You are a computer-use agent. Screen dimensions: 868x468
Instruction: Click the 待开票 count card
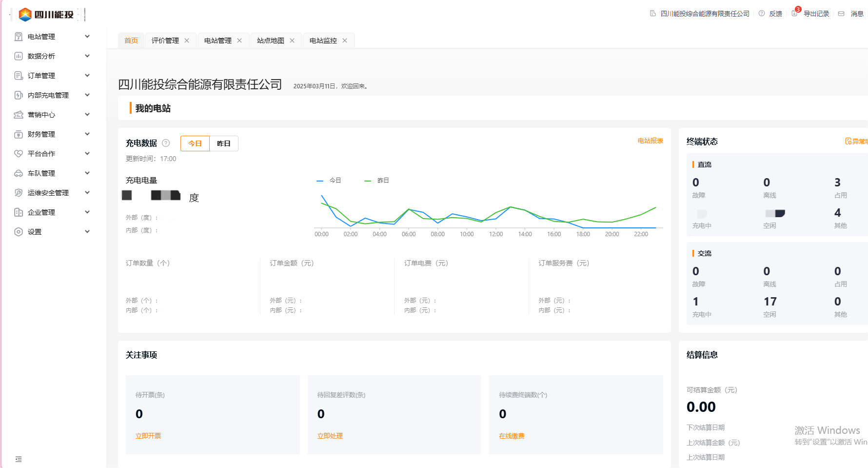point(213,415)
